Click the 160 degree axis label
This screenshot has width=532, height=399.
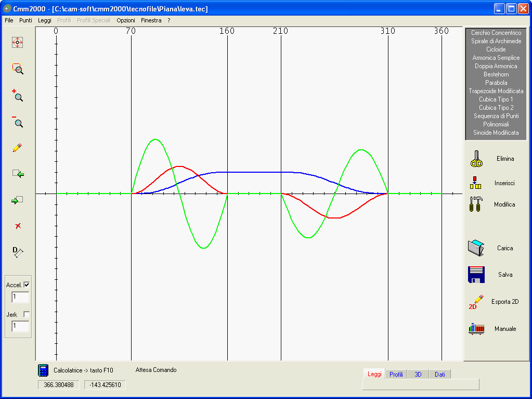coord(227,31)
